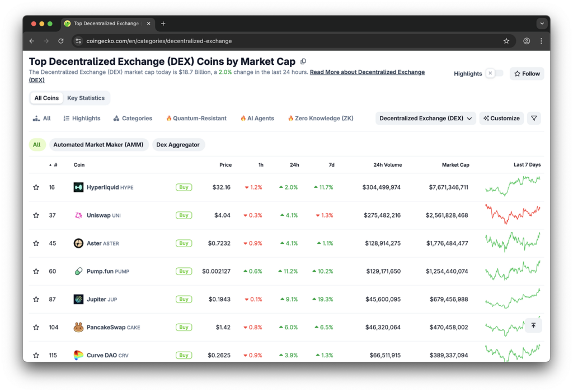Screen dimensions: 573x392
Task: Open the Highlights navigation item
Action: click(x=82, y=119)
